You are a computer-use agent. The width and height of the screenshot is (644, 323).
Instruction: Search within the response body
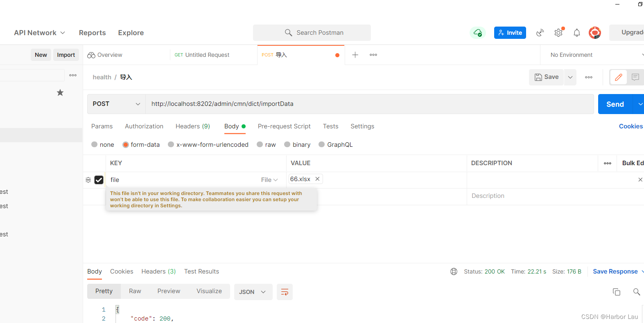pyautogui.click(x=637, y=292)
